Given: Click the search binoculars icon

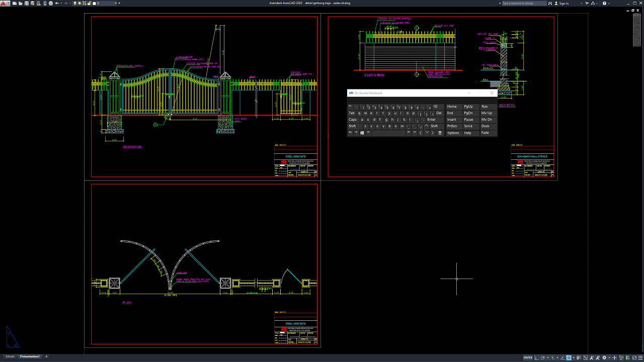Looking at the screenshot, I should pos(550,3).
